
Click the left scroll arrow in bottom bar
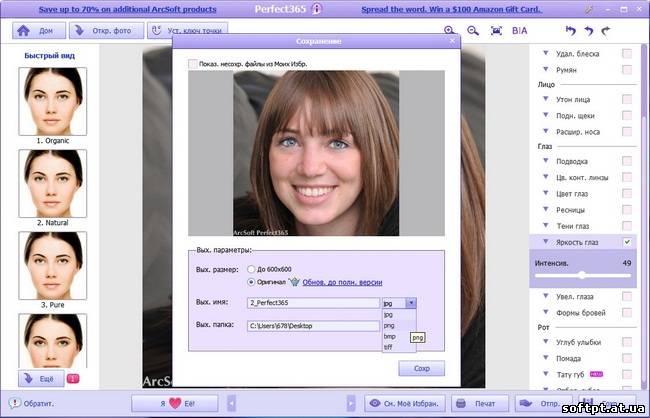(232, 403)
